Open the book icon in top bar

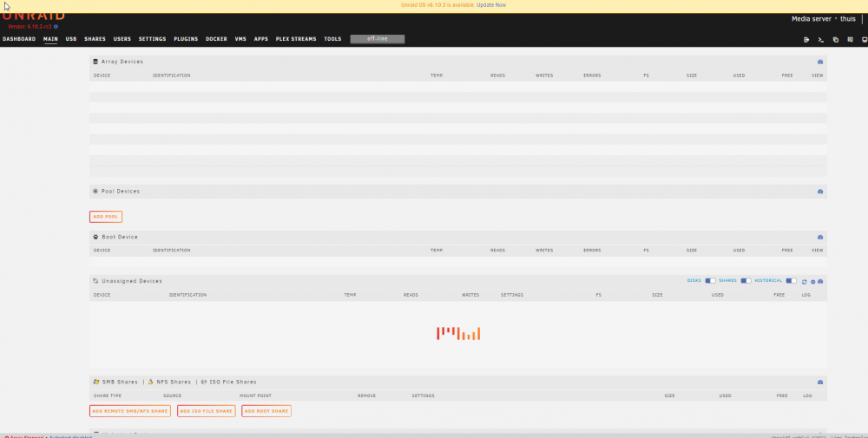851,40
